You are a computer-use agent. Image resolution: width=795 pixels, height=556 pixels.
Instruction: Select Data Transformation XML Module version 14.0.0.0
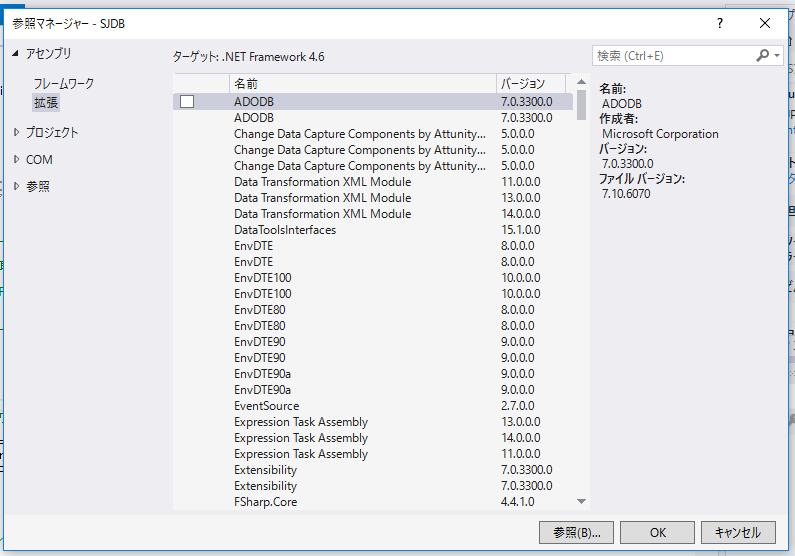[373, 214]
